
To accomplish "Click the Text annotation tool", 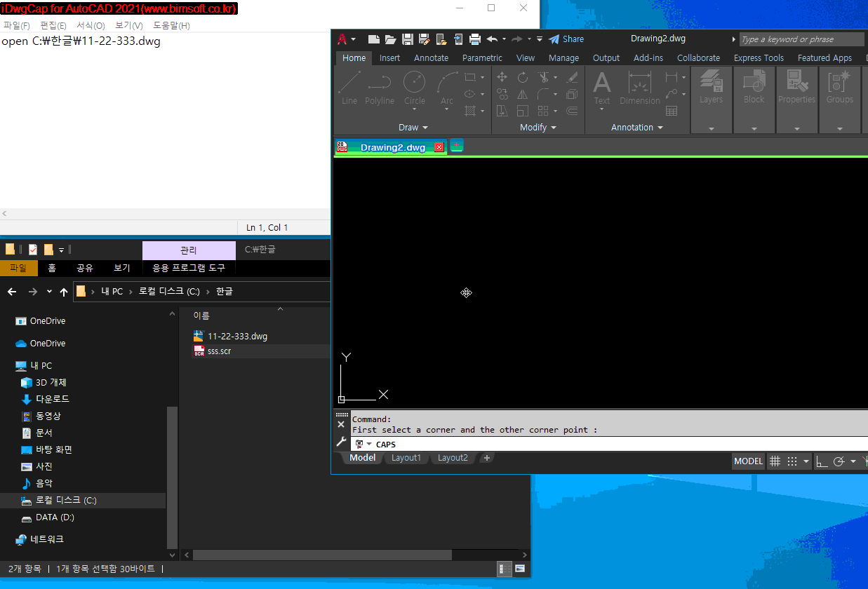I will pos(602,88).
